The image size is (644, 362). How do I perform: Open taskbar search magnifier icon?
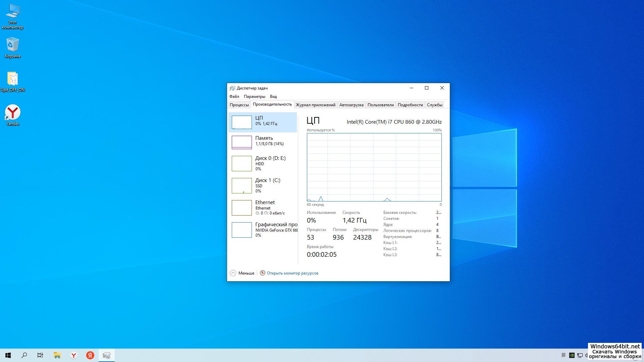(x=24, y=355)
